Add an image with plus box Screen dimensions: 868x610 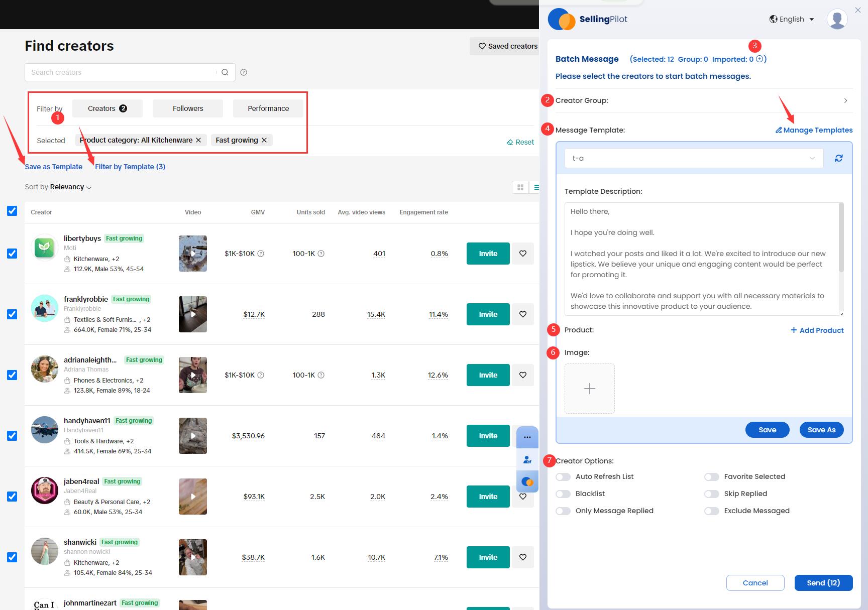[590, 389]
